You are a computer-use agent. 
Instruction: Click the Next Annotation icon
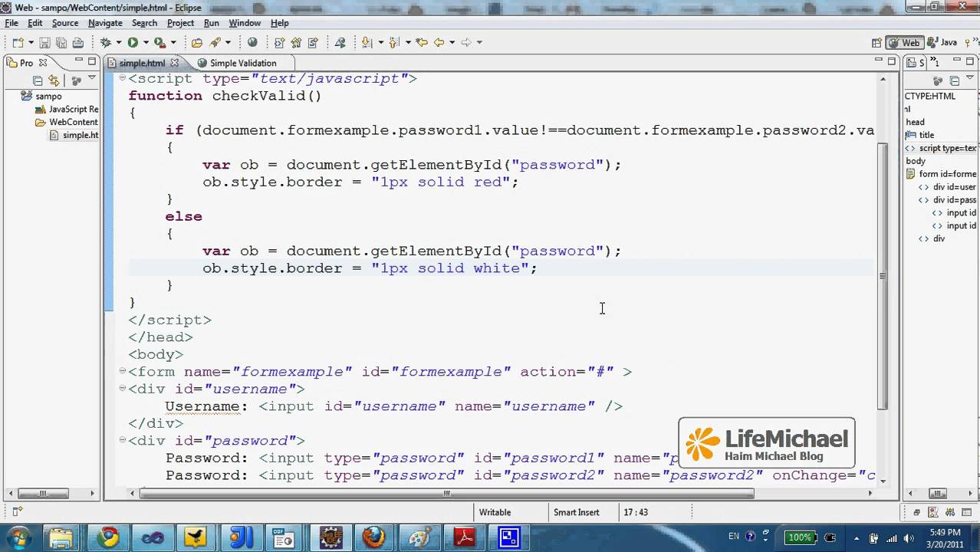(367, 43)
